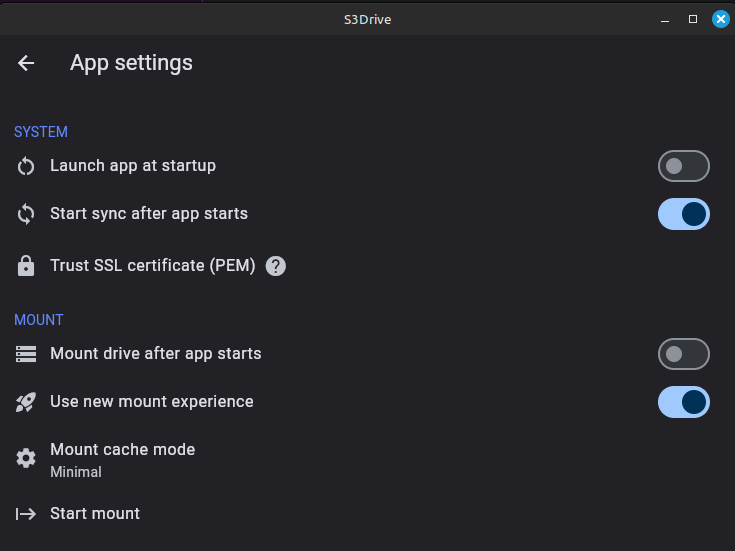Enable Launch app at startup switch
Image resolution: width=735 pixels, height=551 pixels.
point(683,166)
